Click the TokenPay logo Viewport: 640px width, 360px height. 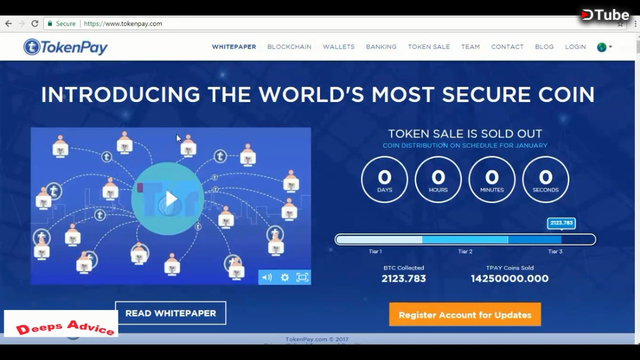(65, 47)
